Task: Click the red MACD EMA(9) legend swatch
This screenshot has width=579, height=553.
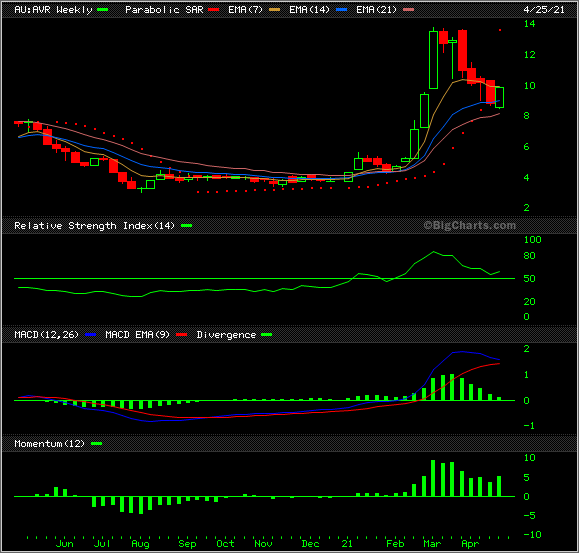Action: (182, 335)
